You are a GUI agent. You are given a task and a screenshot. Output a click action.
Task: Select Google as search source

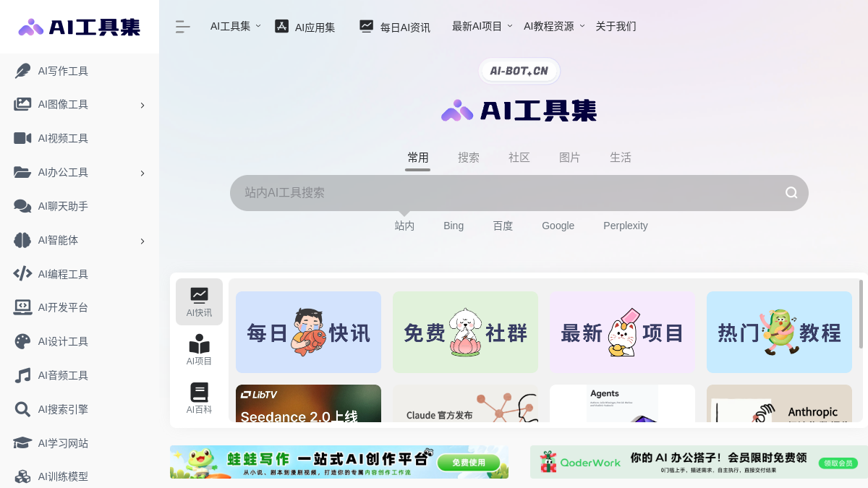coord(558,226)
